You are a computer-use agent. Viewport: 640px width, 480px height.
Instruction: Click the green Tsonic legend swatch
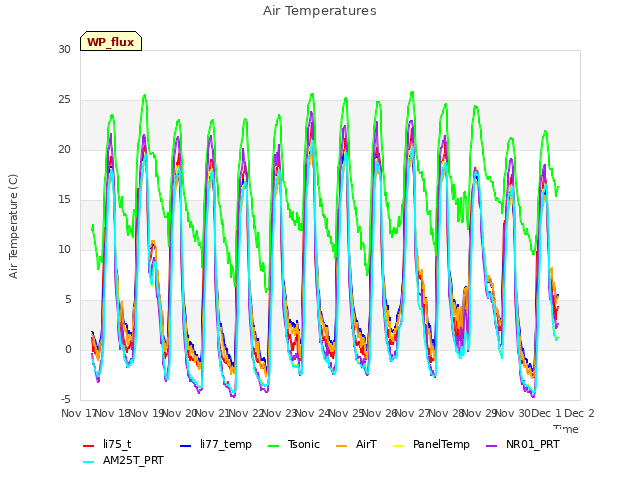[273, 446]
